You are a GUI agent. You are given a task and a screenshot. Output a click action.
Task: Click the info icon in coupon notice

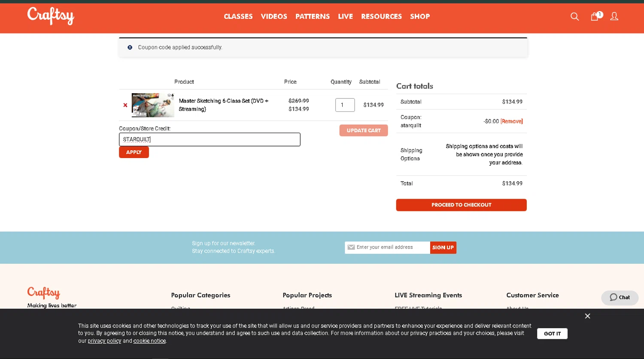(x=130, y=47)
